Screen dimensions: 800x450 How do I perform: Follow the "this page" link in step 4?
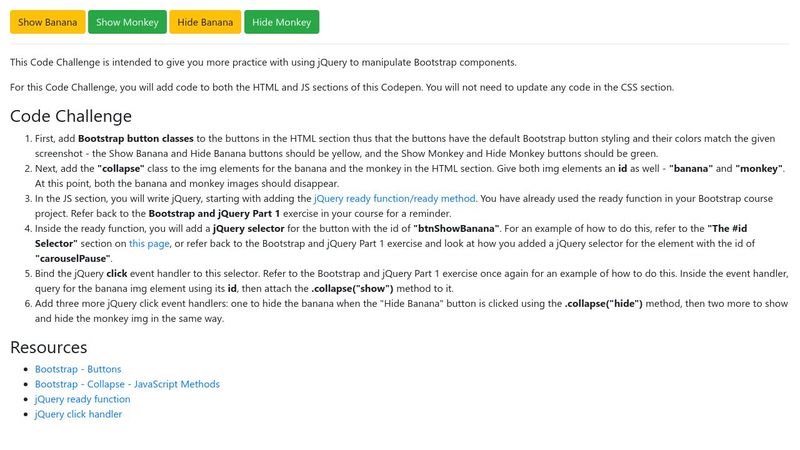(152, 243)
